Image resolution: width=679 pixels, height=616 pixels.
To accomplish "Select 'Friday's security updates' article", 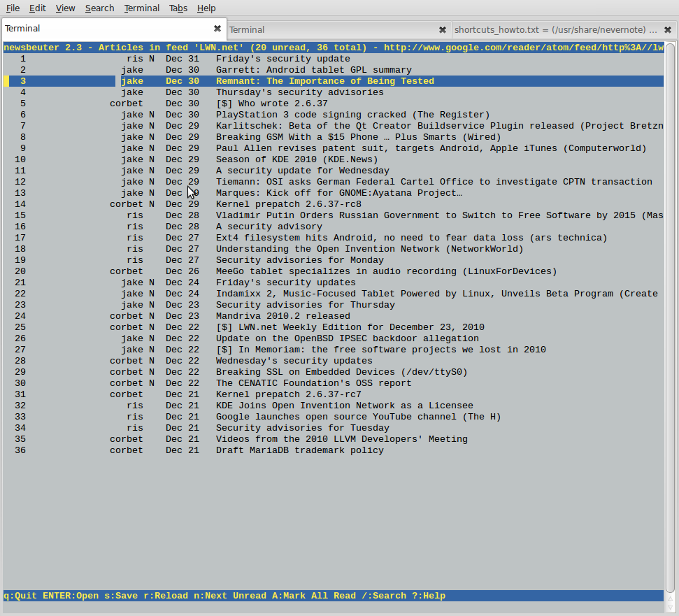I will click(334, 282).
